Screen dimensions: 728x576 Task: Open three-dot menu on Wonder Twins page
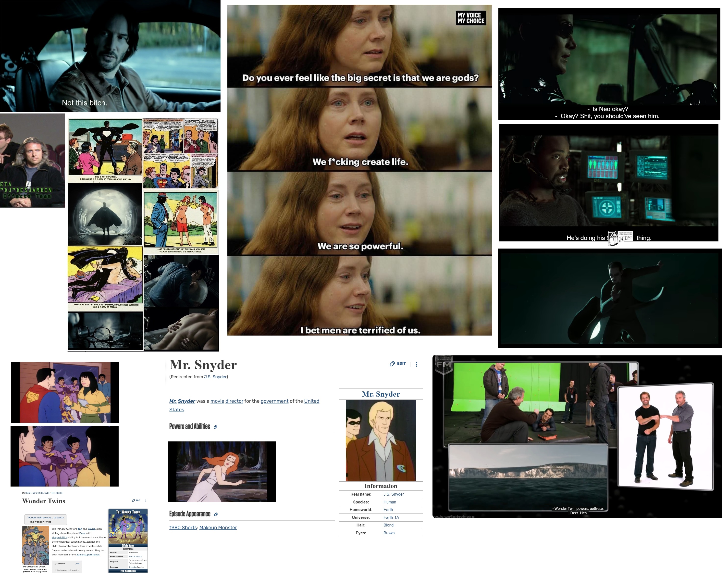[146, 501]
